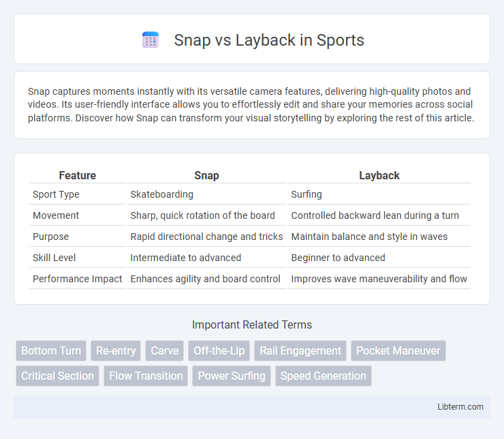Select the Carve tag

tap(165, 350)
